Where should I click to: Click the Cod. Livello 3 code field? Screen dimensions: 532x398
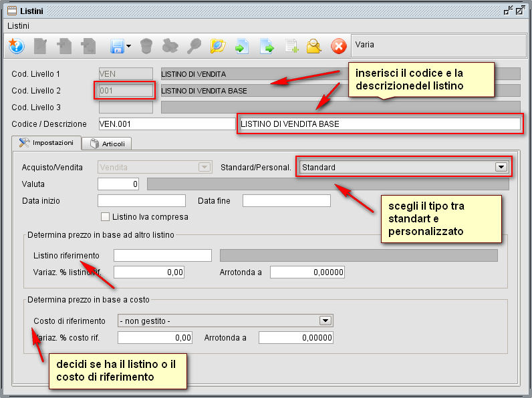point(126,107)
